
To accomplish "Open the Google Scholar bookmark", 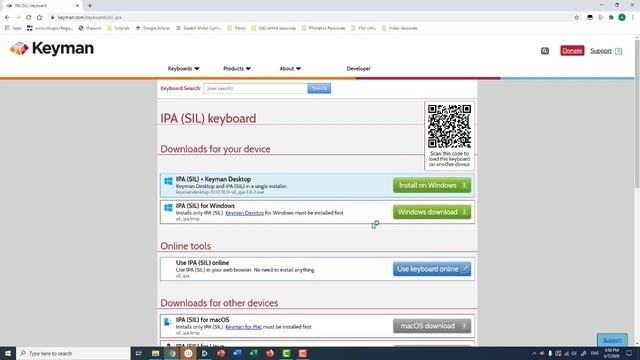I will pyautogui.click(x=153, y=28).
